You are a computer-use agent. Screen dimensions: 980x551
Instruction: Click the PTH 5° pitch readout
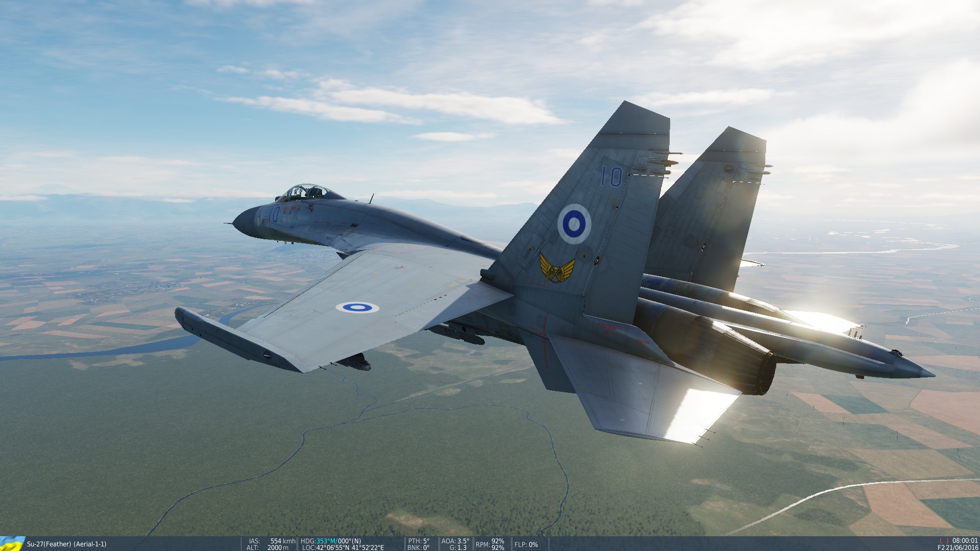point(419,541)
